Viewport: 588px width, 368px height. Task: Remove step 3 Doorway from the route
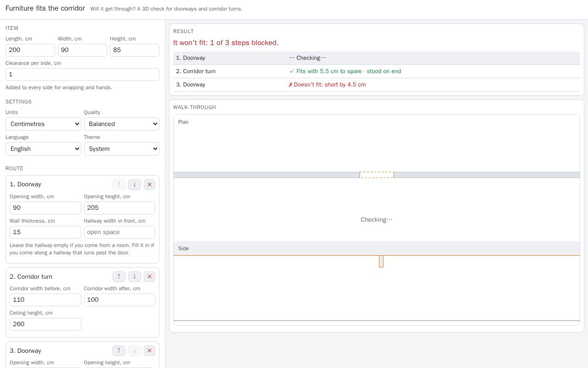click(149, 351)
